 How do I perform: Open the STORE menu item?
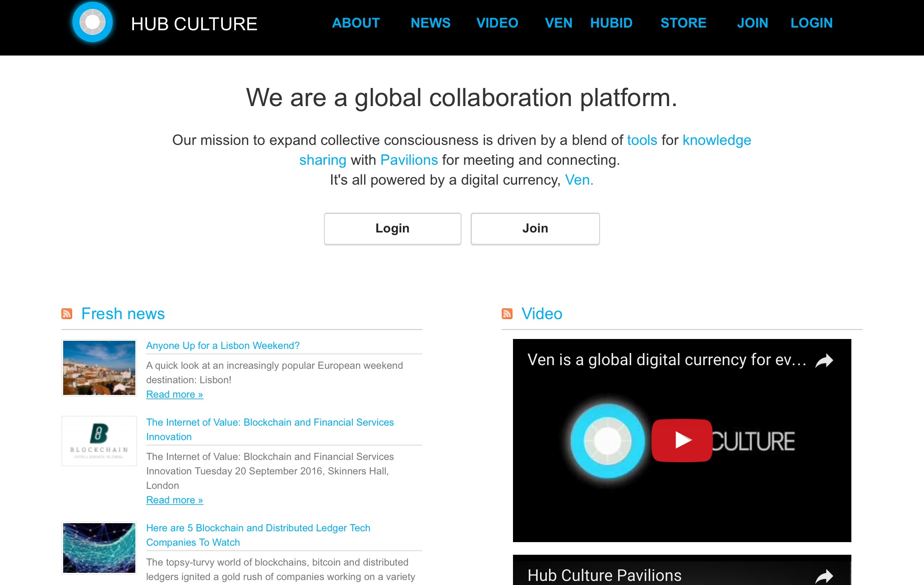[684, 23]
